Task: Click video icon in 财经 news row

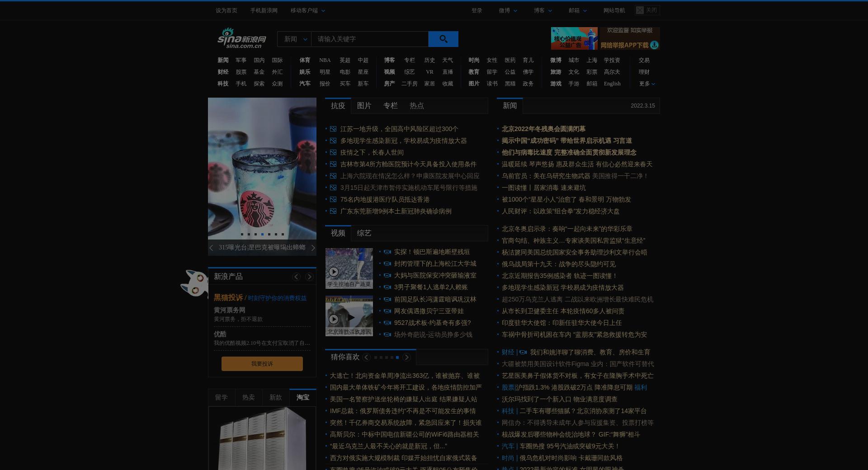Action: pos(523,352)
